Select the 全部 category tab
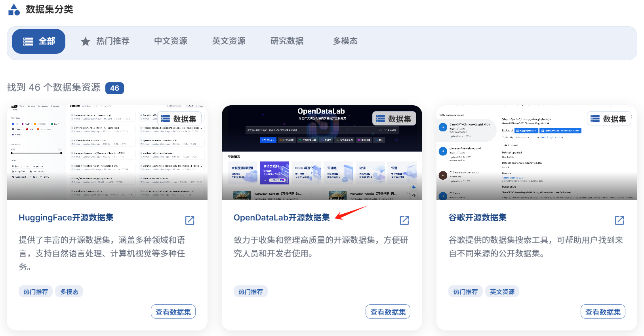Viewport: 644px width, 336px height. [x=38, y=41]
